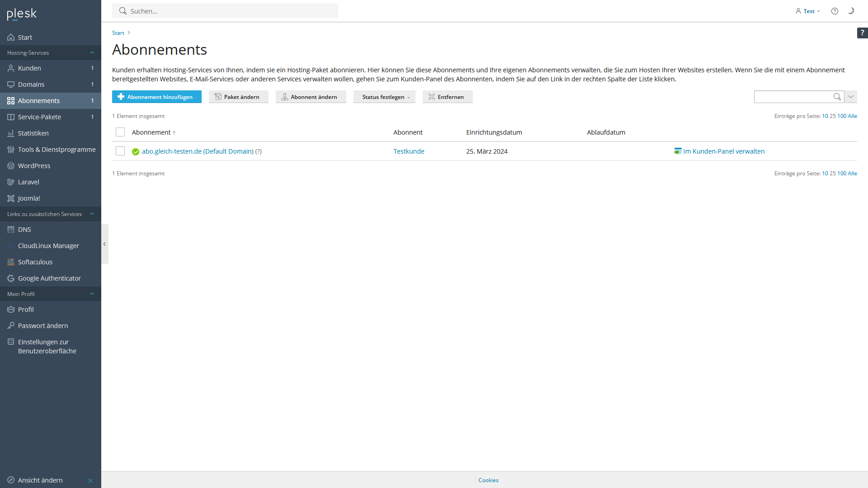Open Laravel section in sidebar

click(x=28, y=182)
